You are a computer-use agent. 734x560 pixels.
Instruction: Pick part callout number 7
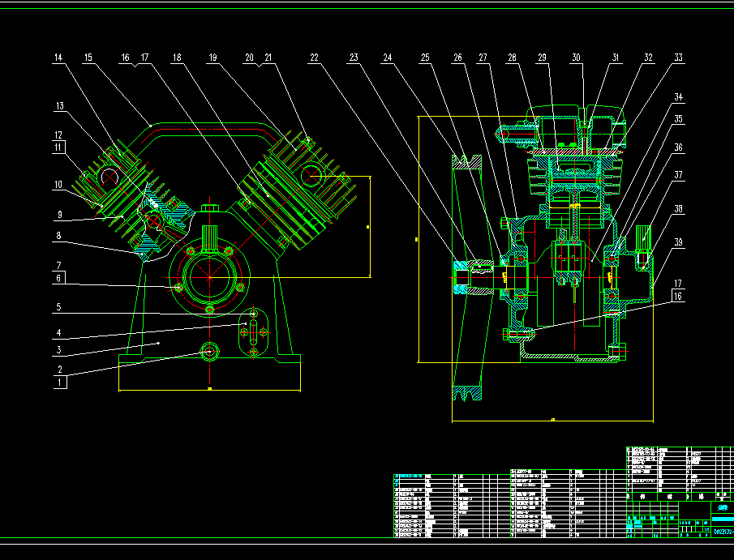[58, 265]
